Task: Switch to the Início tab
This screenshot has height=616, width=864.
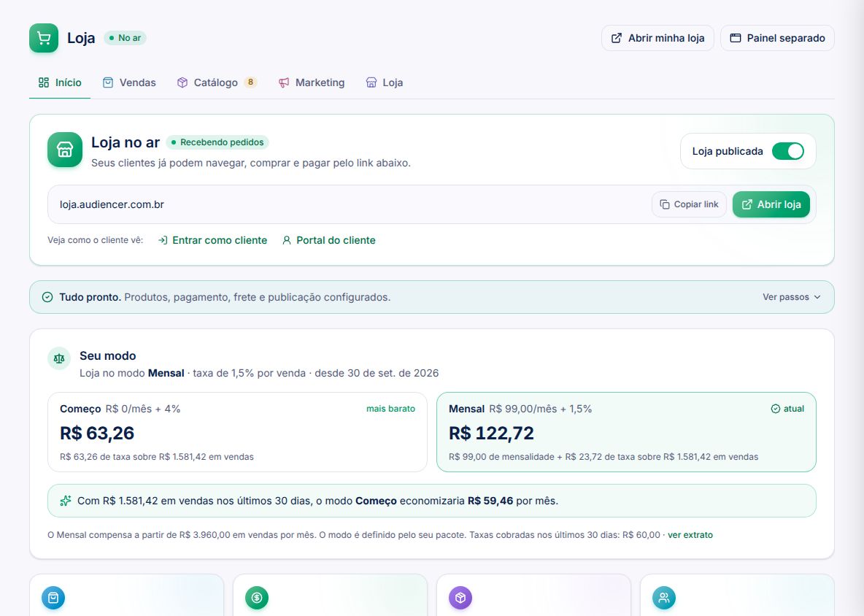Action: click(60, 82)
